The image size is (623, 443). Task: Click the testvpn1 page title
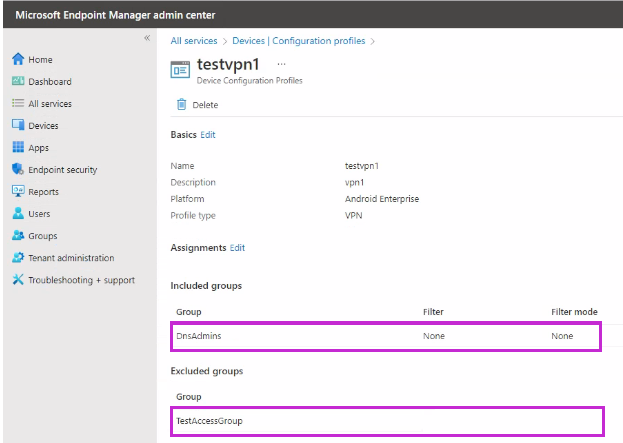pyautogui.click(x=228, y=64)
